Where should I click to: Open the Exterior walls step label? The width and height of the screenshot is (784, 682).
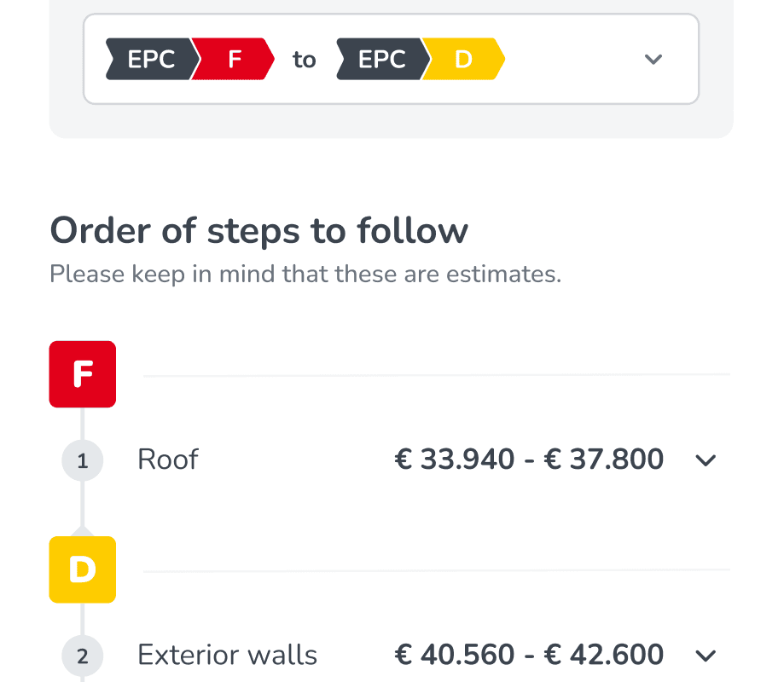click(227, 655)
